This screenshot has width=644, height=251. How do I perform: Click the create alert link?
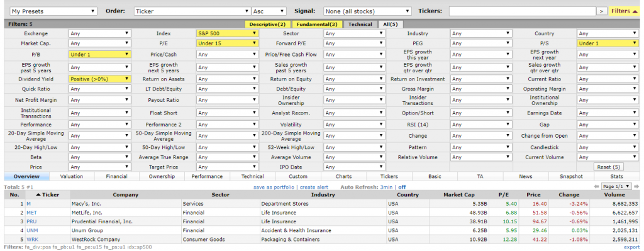click(314, 187)
